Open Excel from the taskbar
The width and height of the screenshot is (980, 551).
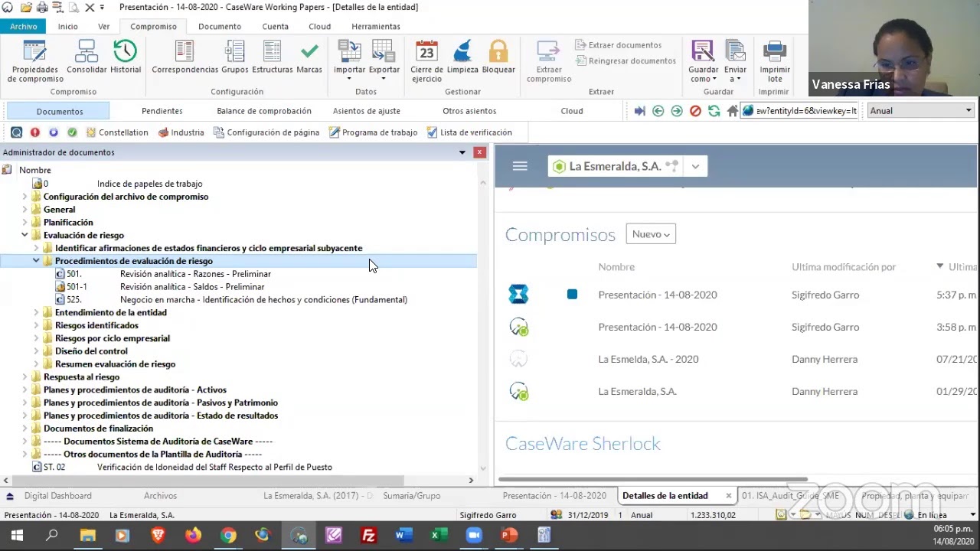[439, 535]
